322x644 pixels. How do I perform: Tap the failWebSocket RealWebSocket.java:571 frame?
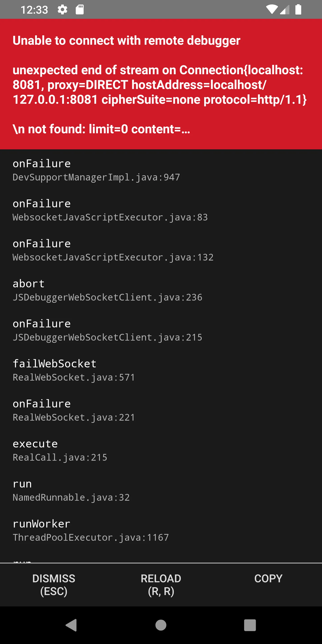tap(74, 371)
